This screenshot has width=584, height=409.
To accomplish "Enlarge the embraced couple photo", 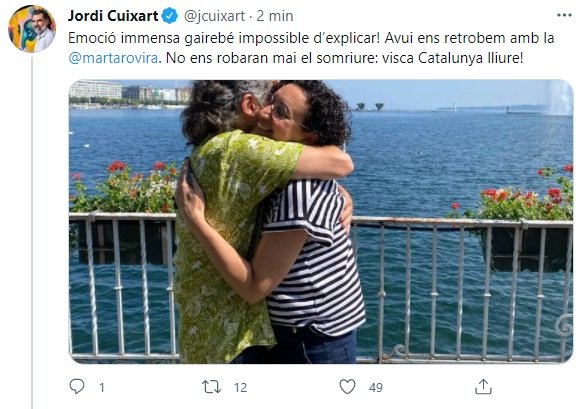I will point(321,221).
